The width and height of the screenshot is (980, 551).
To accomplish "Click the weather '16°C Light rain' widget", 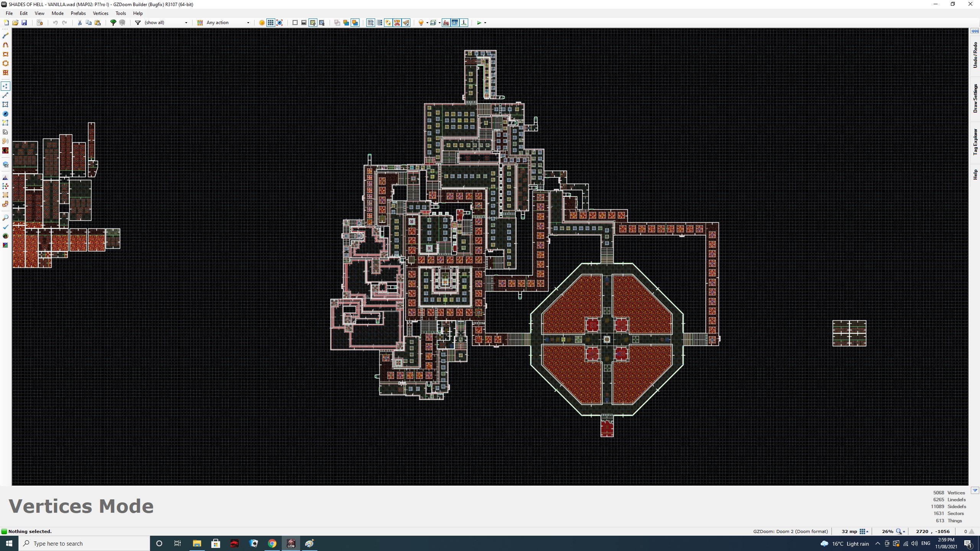I will (844, 543).
